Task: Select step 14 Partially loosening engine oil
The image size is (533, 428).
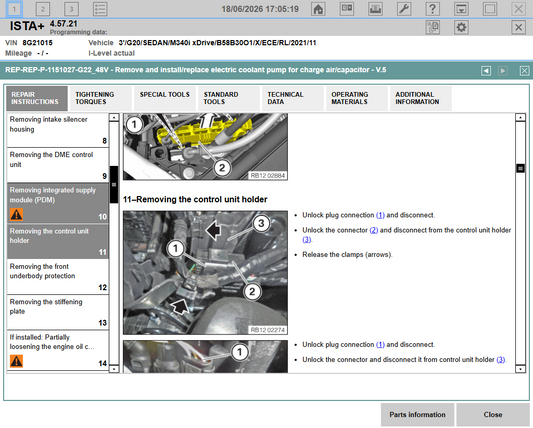Action: point(58,350)
